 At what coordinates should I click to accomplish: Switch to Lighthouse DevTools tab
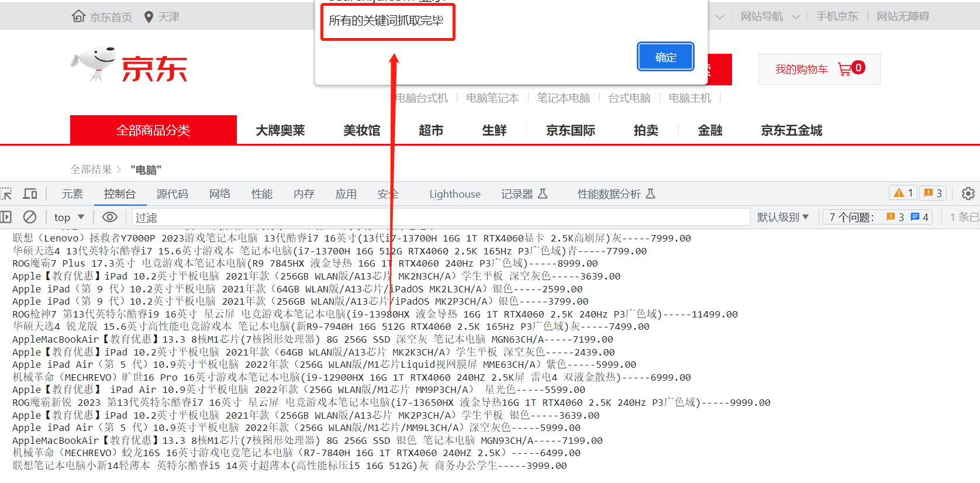point(455,194)
